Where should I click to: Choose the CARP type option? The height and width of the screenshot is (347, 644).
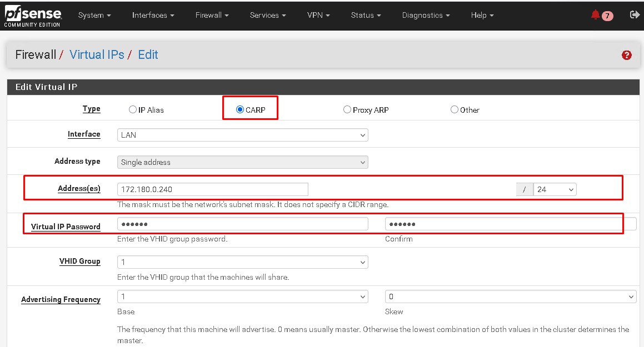coord(240,110)
